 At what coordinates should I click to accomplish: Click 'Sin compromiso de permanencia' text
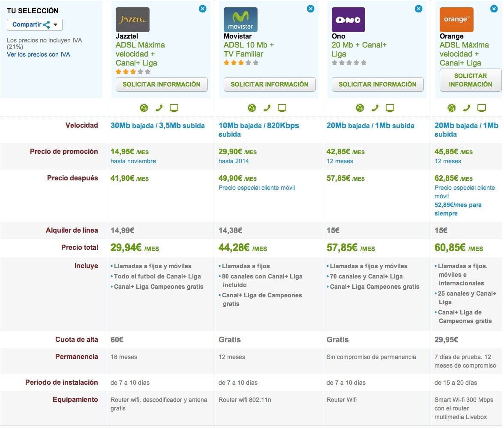click(x=371, y=357)
